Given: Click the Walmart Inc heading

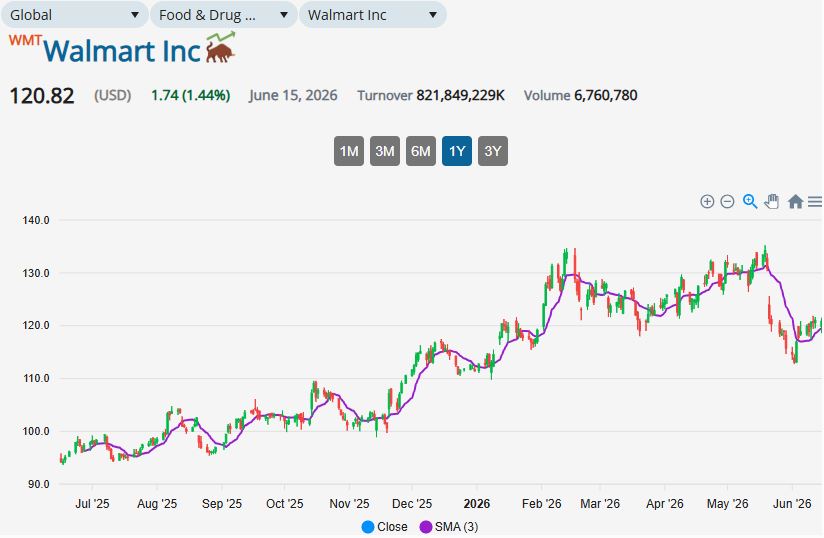Looking at the screenshot, I should [122, 51].
